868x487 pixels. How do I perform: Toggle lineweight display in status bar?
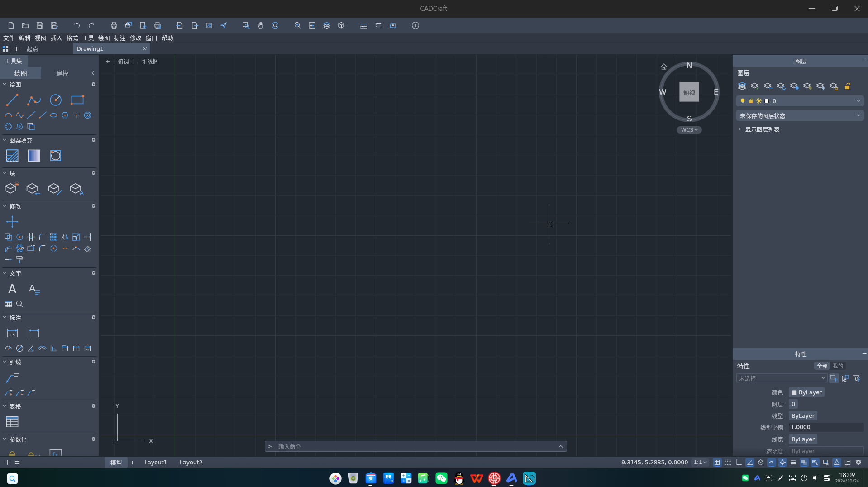(793, 463)
